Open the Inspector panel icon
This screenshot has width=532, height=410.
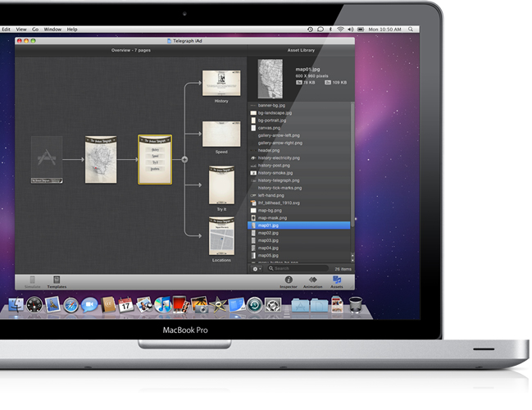(289, 280)
